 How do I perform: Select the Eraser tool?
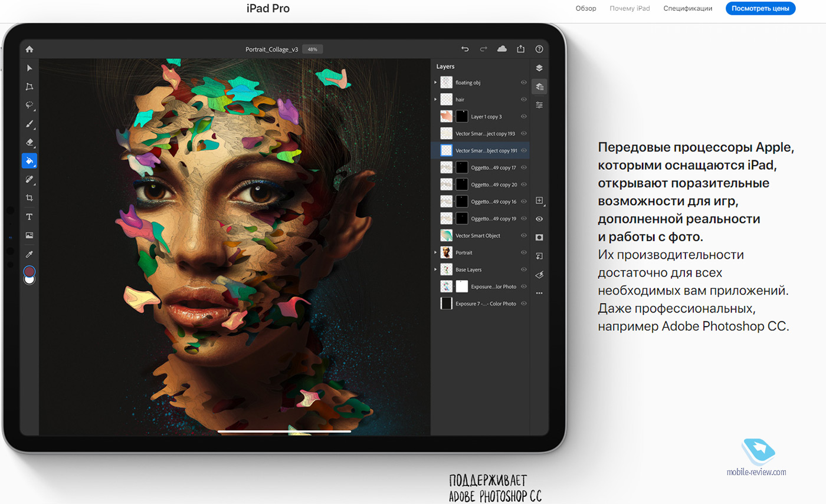pyautogui.click(x=29, y=142)
